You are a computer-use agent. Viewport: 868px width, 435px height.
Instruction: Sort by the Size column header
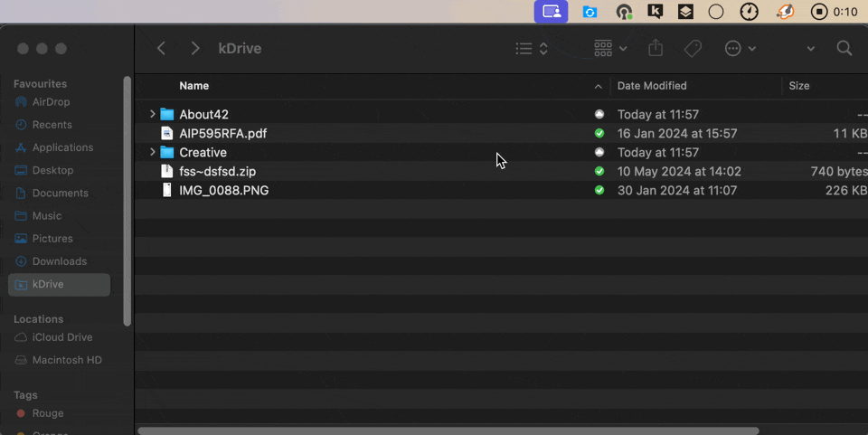pyautogui.click(x=798, y=86)
